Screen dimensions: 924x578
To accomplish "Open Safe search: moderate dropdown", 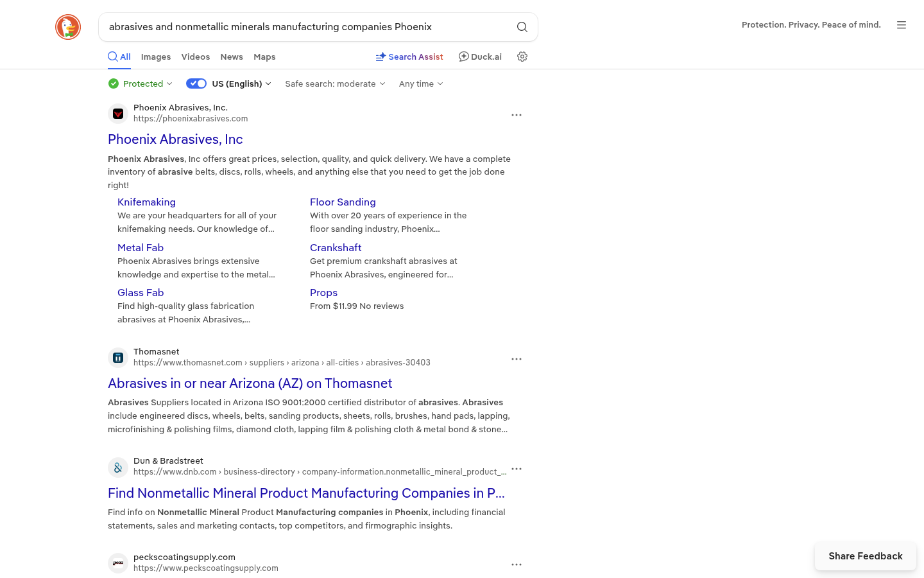I will click(336, 83).
